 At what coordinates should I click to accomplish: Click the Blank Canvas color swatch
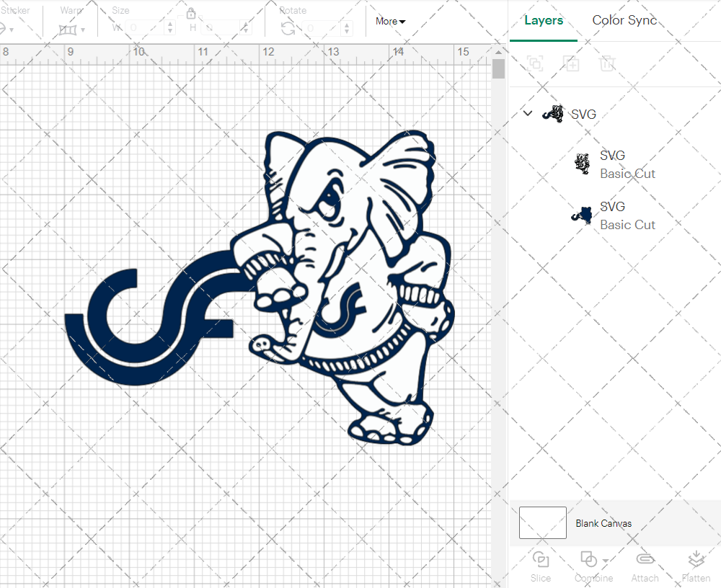pos(542,523)
